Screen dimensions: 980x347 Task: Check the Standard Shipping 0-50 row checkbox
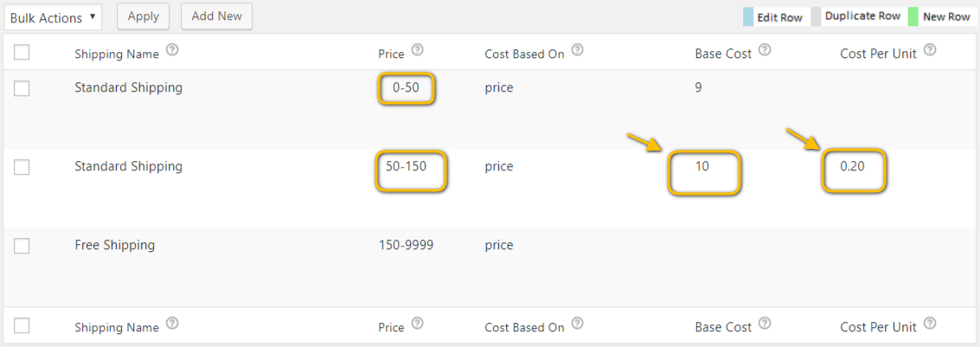tap(22, 88)
